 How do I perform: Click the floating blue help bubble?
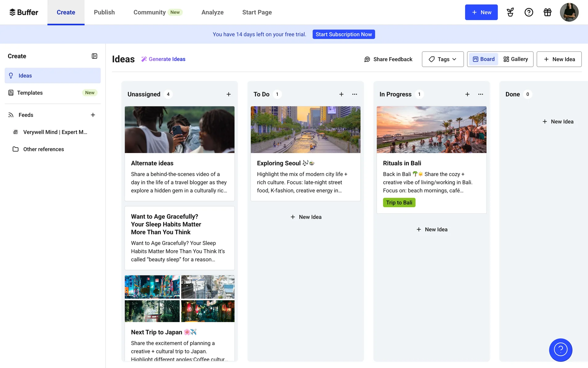point(560,350)
